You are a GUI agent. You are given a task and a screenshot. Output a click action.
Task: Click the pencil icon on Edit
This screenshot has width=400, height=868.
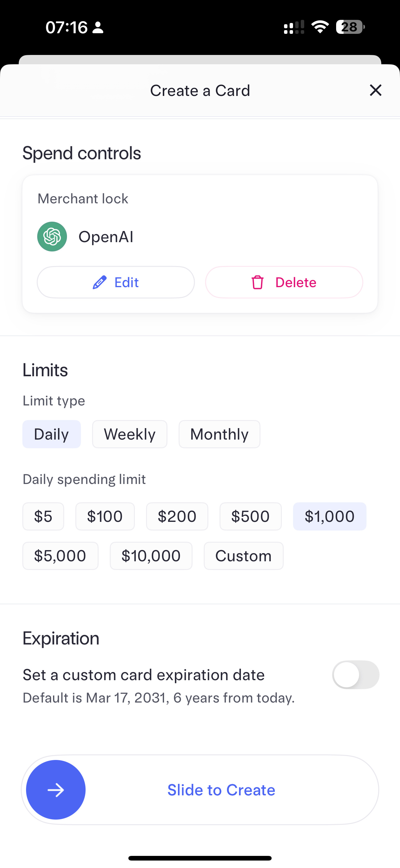100,283
